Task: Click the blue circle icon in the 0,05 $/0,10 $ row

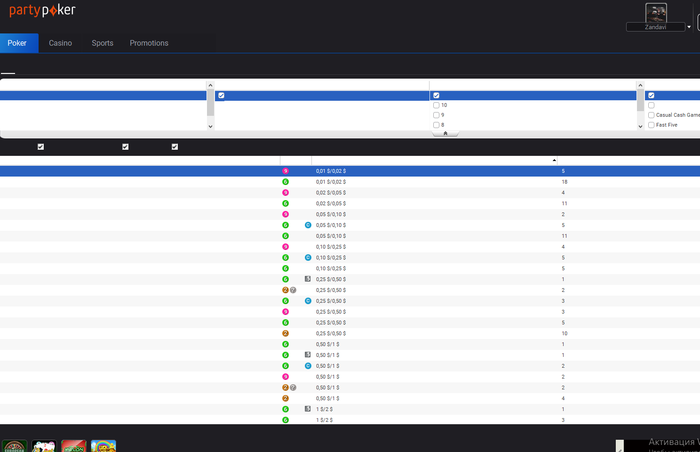Action: pyautogui.click(x=308, y=225)
